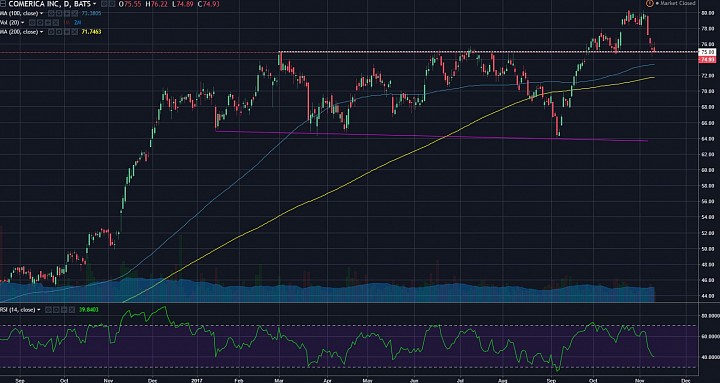The height and width of the screenshot is (383, 720).
Task: Toggle visibility of MA (200, close) indicator
Action: click(51, 32)
